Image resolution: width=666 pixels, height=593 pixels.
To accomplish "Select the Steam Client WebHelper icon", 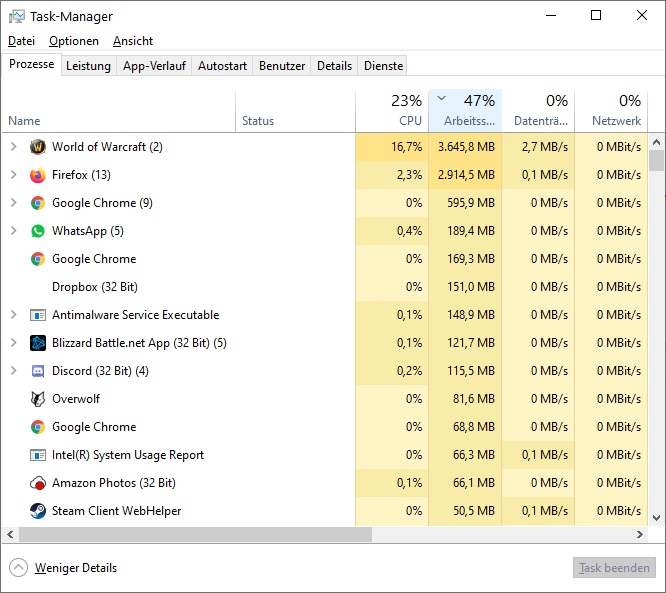I will click(x=38, y=511).
